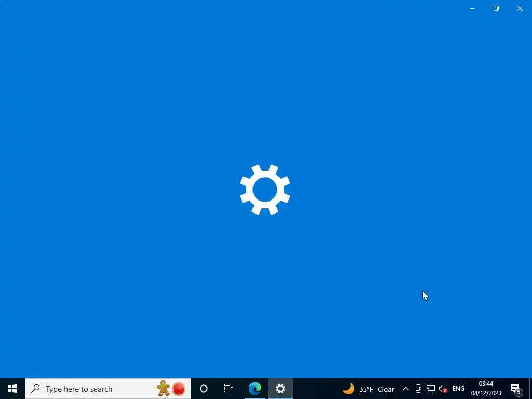The image size is (532, 399).
Task: Open Task View from the taskbar
Action: tap(229, 389)
